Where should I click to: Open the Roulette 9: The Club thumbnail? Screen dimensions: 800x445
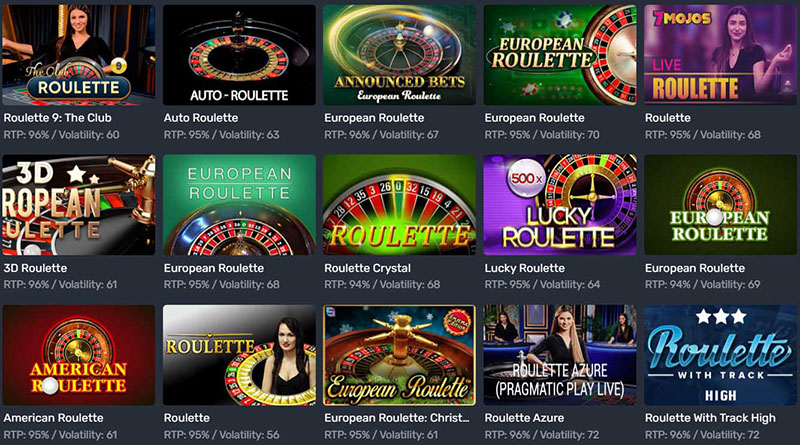pos(79,55)
